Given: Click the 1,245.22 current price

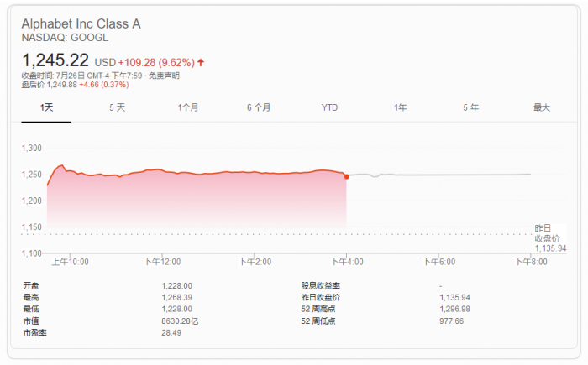Looking at the screenshot, I should [55, 60].
